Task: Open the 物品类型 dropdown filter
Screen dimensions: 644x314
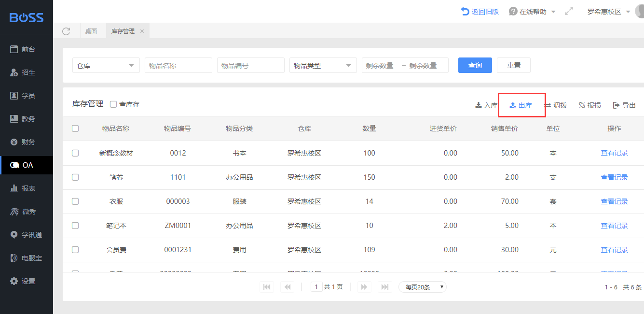Action: (323, 65)
